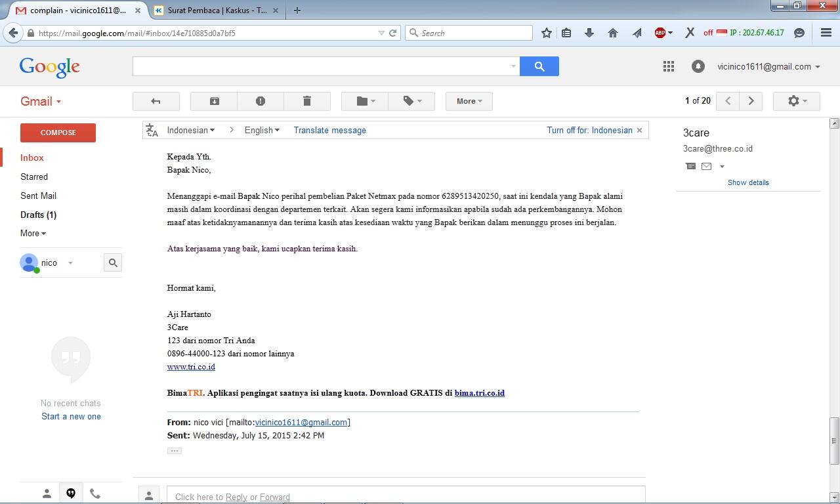
Task: Select the complain Gmail browser tab
Action: (x=77, y=10)
